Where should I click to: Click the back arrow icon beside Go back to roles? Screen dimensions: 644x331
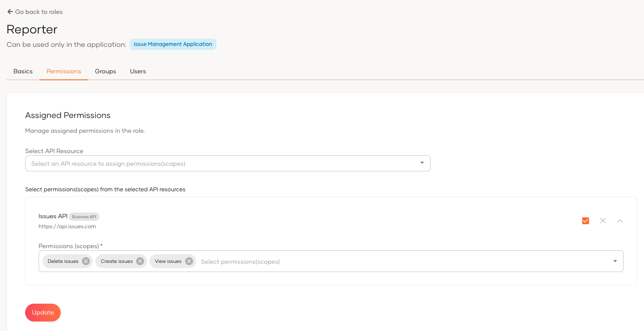10,12
